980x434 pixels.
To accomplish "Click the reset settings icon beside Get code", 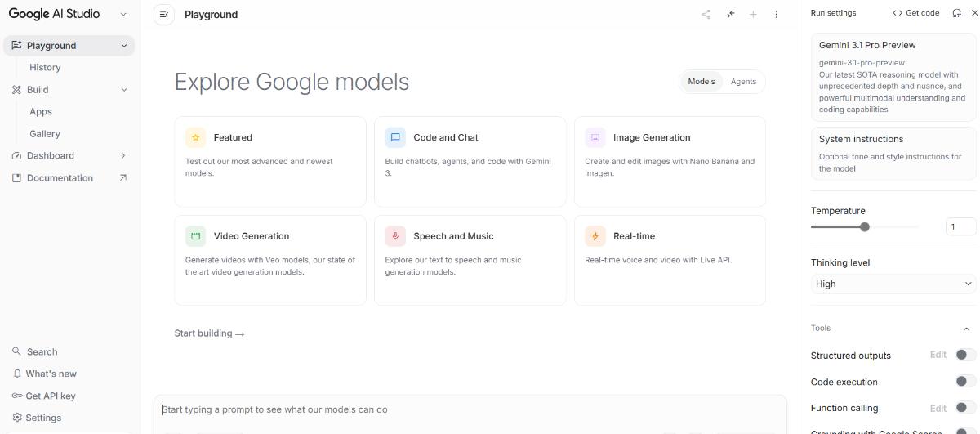I will click(x=956, y=13).
